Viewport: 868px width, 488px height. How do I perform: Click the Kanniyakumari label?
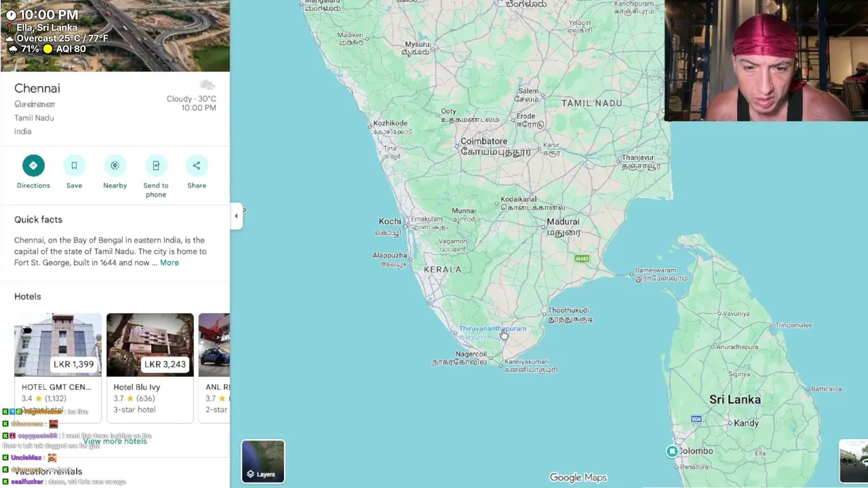526,362
